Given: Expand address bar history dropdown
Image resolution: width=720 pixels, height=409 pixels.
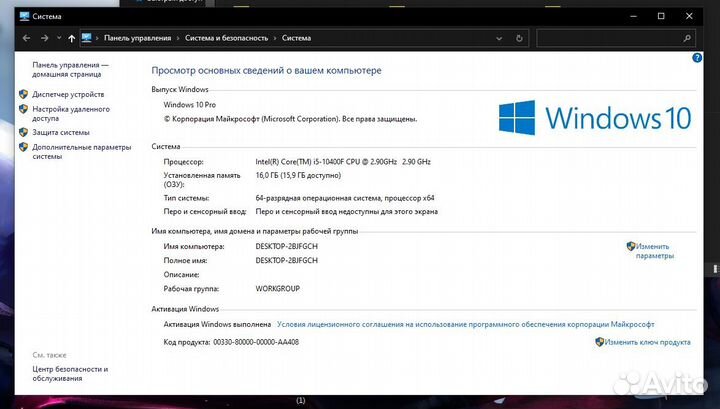Looking at the screenshot, I should pyautogui.click(x=499, y=39).
